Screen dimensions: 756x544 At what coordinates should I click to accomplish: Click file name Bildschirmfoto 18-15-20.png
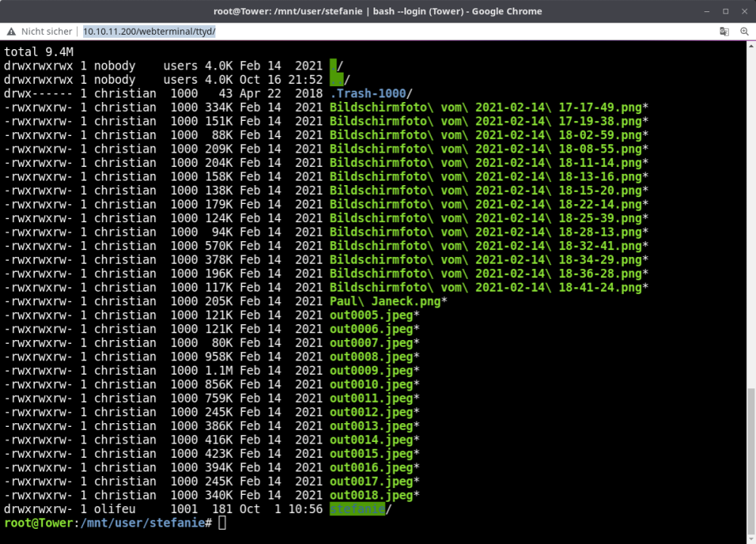pos(488,191)
